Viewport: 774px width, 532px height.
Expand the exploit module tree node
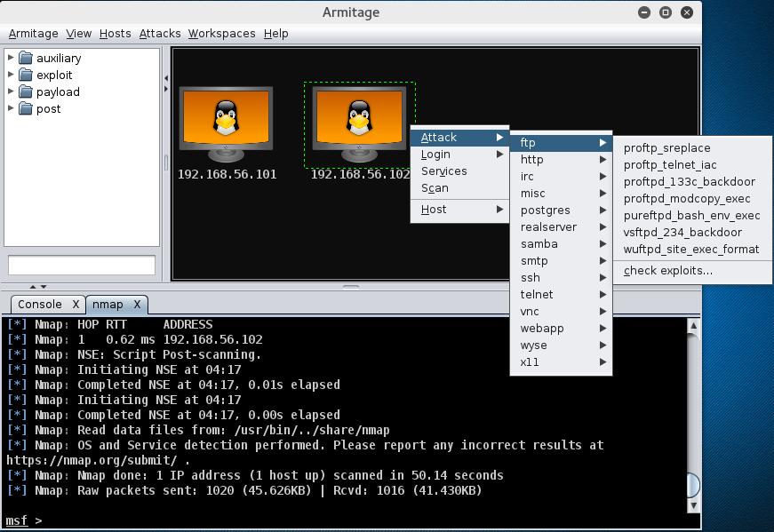[11, 75]
